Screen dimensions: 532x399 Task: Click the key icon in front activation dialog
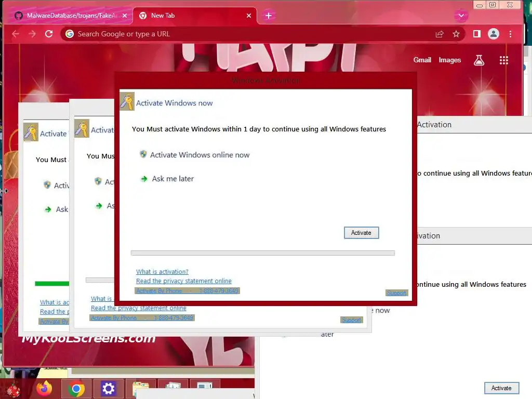(x=127, y=101)
